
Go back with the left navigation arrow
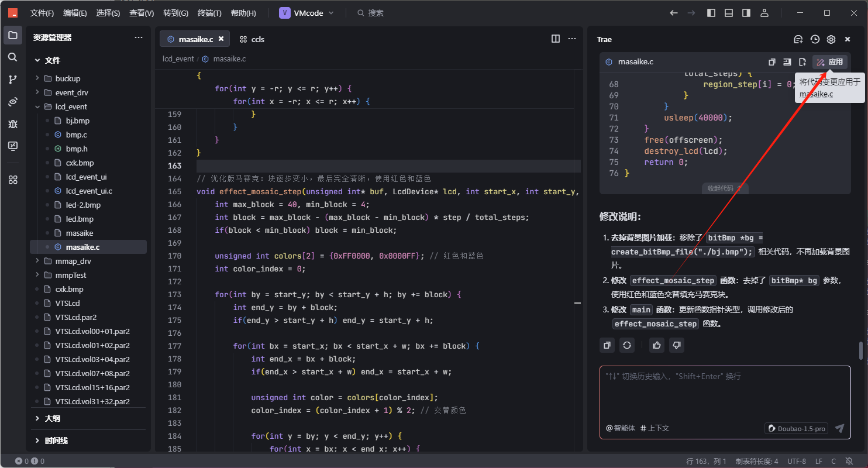(x=674, y=13)
